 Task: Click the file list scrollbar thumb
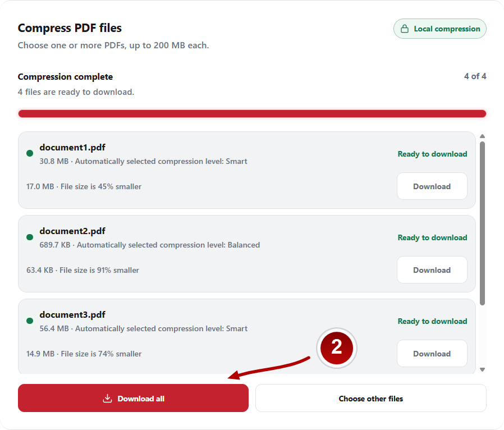(482, 223)
